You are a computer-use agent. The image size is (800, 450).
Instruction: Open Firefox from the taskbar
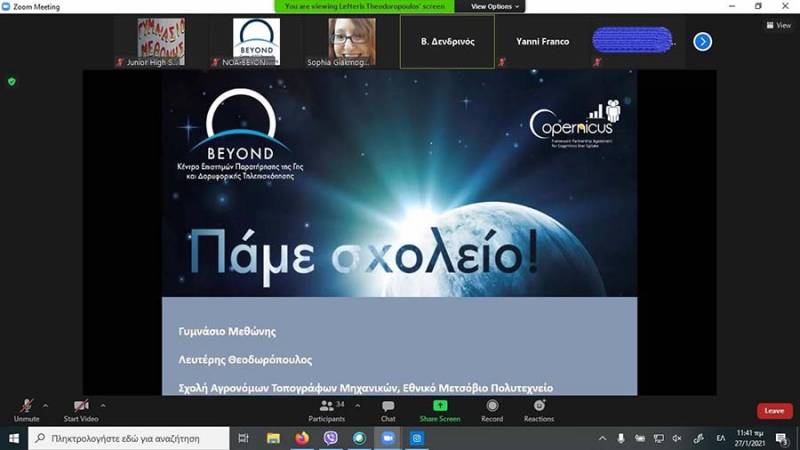[302, 438]
